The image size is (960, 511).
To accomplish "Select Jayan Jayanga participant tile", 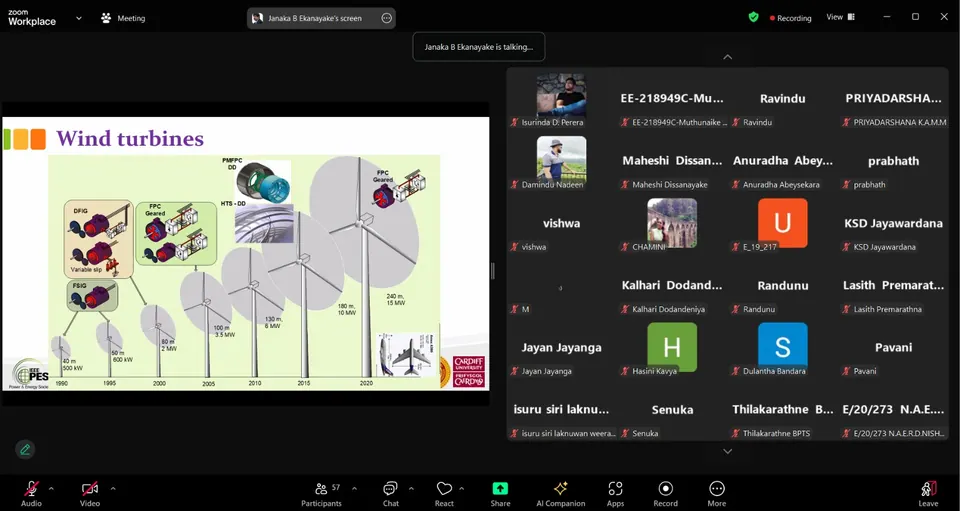I will coord(561,348).
